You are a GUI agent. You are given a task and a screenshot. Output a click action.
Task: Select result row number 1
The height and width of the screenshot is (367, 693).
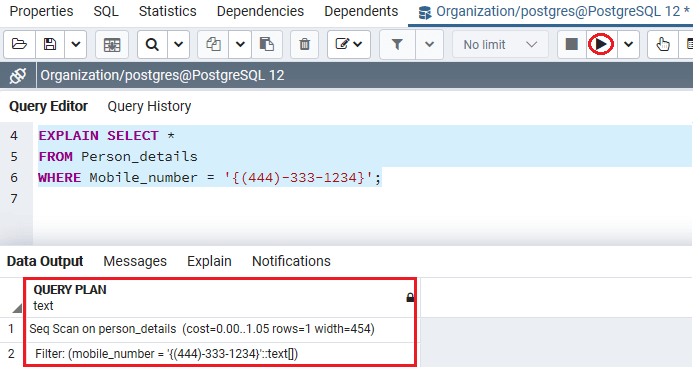(x=11, y=329)
